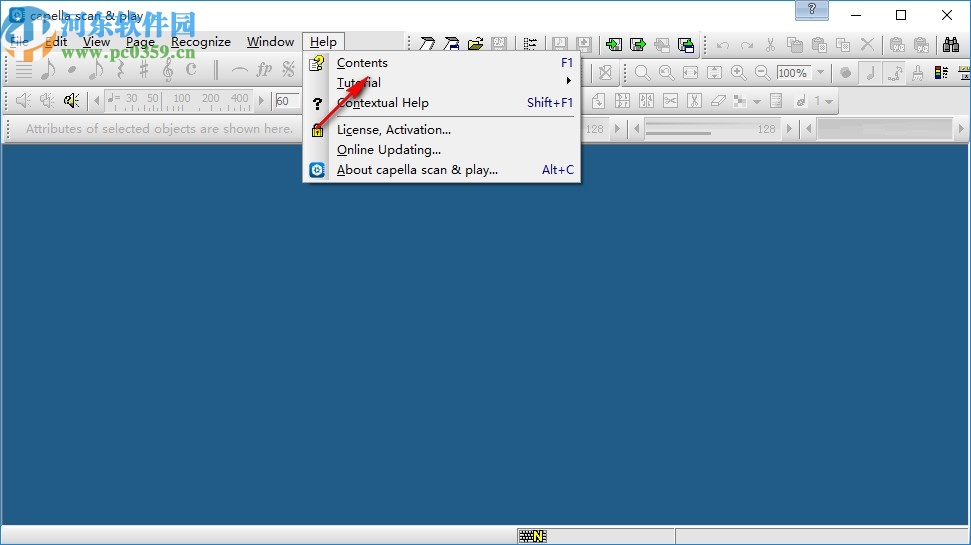Click the segno symbol tool icon

[x=288, y=69]
